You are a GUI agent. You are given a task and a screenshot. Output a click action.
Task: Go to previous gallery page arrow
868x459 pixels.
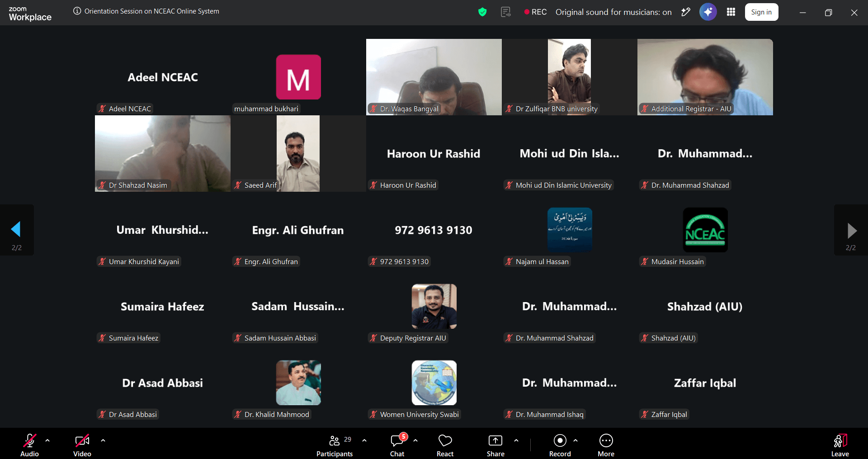click(x=16, y=229)
